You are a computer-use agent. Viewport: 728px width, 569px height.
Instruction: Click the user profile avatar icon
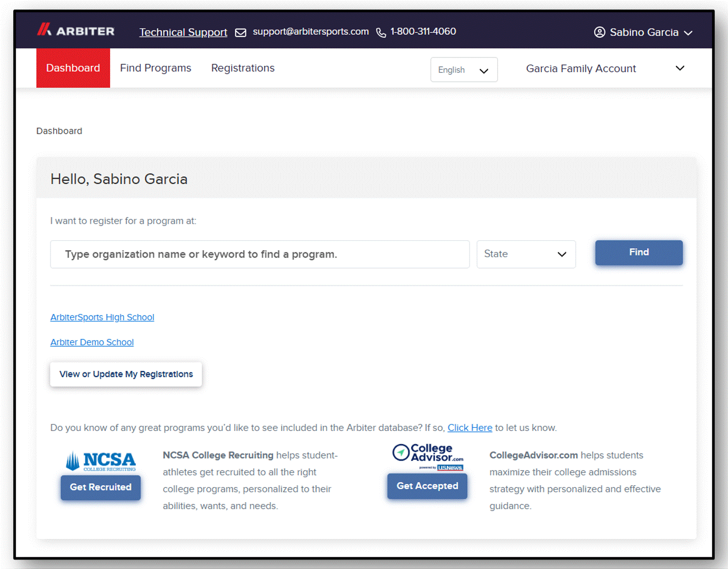pyautogui.click(x=600, y=32)
